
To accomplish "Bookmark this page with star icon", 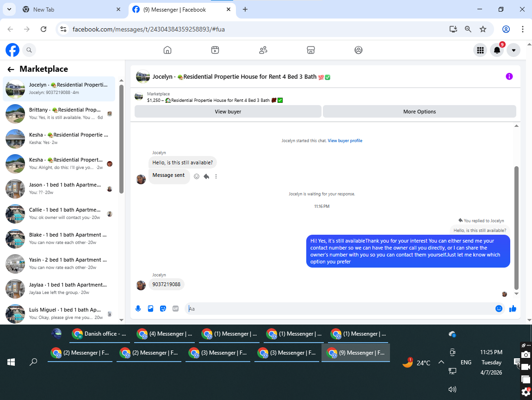I will [x=483, y=29].
